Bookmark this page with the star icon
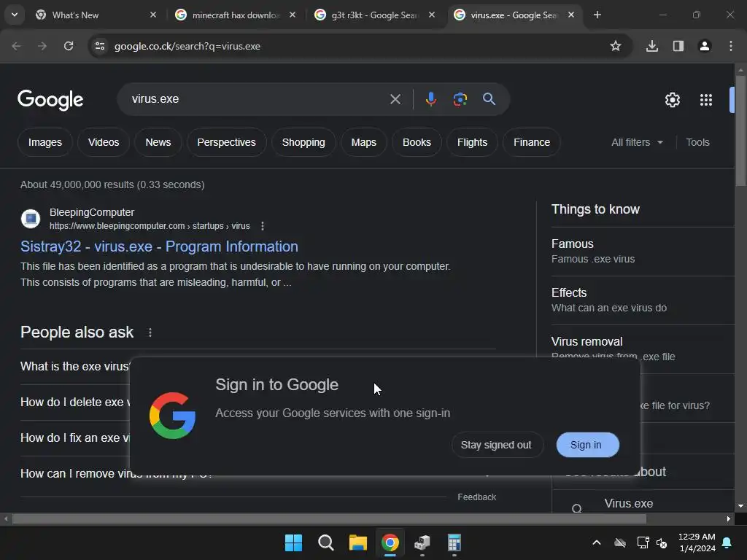Viewport: 747px width, 560px height. pyautogui.click(x=616, y=46)
